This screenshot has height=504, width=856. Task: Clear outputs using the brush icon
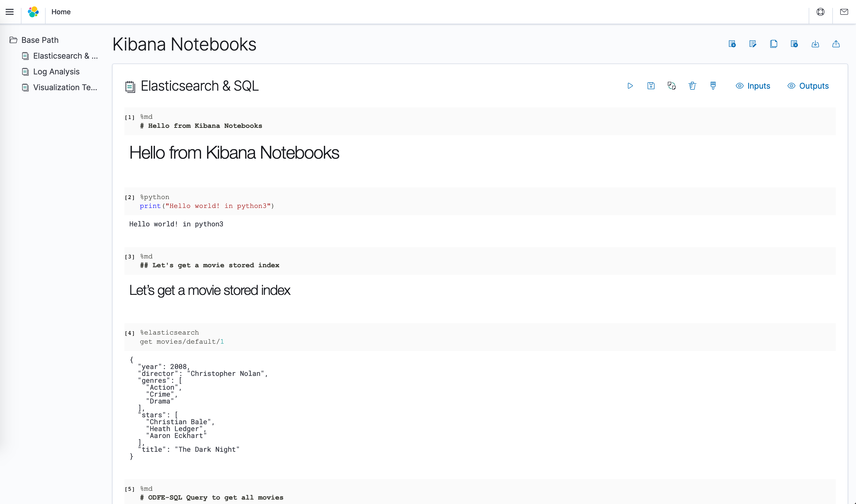pyautogui.click(x=713, y=86)
